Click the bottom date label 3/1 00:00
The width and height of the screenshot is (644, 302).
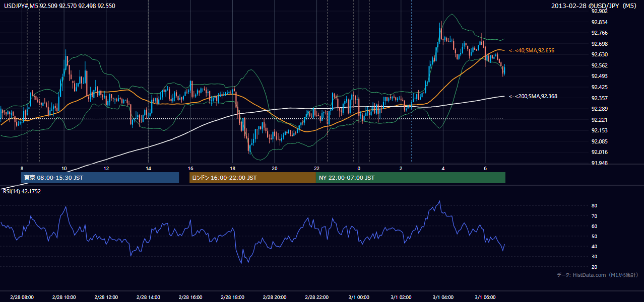click(x=359, y=297)
